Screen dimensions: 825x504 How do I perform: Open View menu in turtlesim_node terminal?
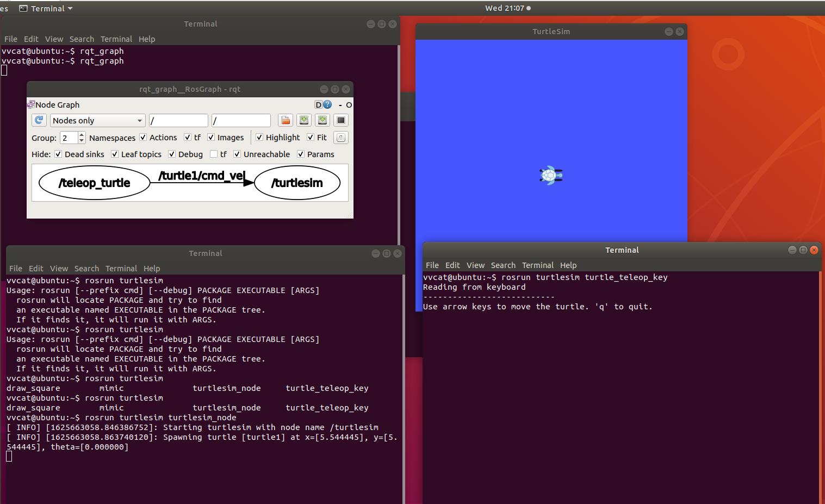(x=59, y=269)
